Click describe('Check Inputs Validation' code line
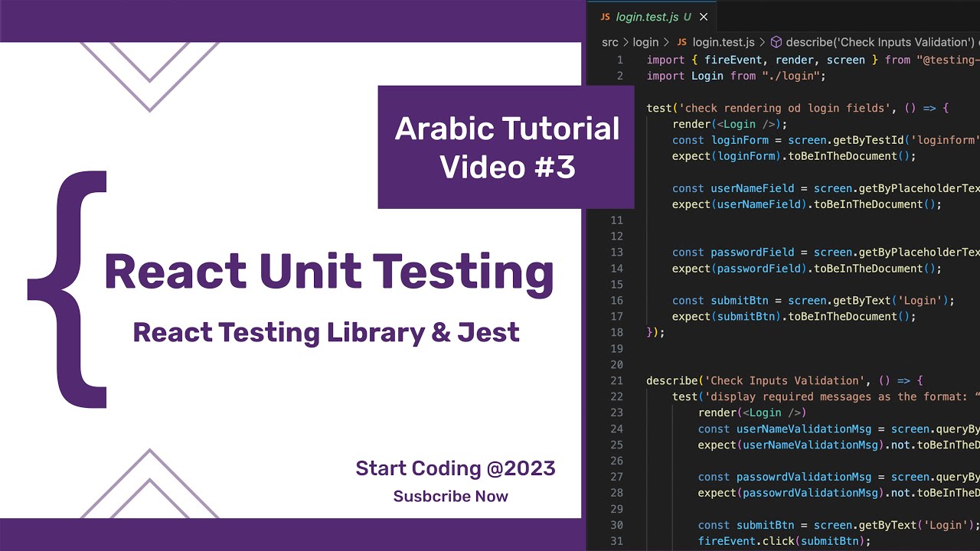The height and width of the screenshot is (551, 980). [x=785, y=380]
